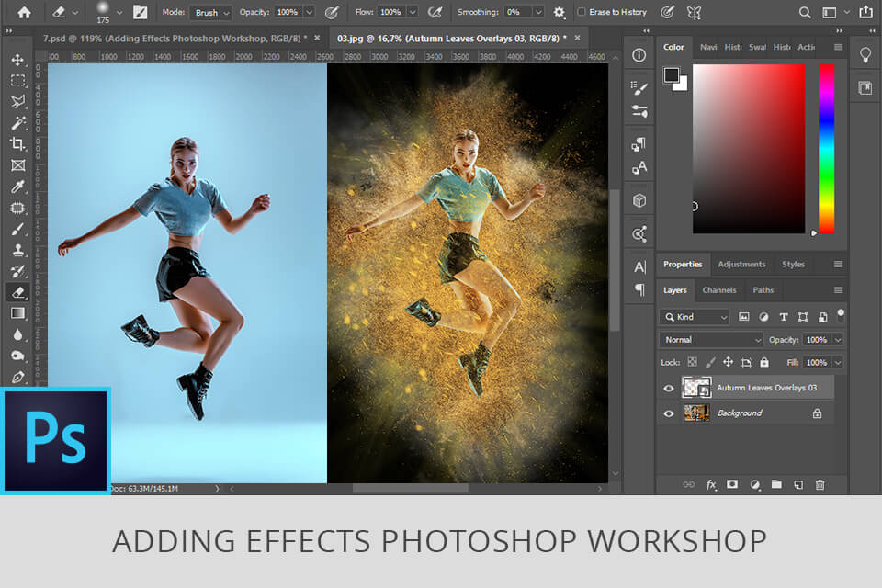Select the Move tool
The width and height of the screenshot is (882, 588).
(x=17, y=58)
